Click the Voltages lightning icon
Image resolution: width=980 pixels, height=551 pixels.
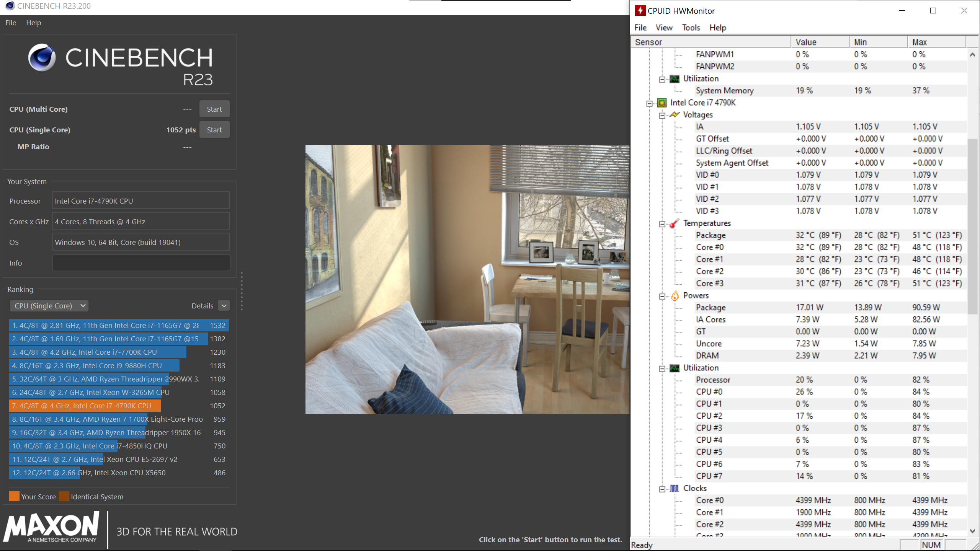coord(675,114)
